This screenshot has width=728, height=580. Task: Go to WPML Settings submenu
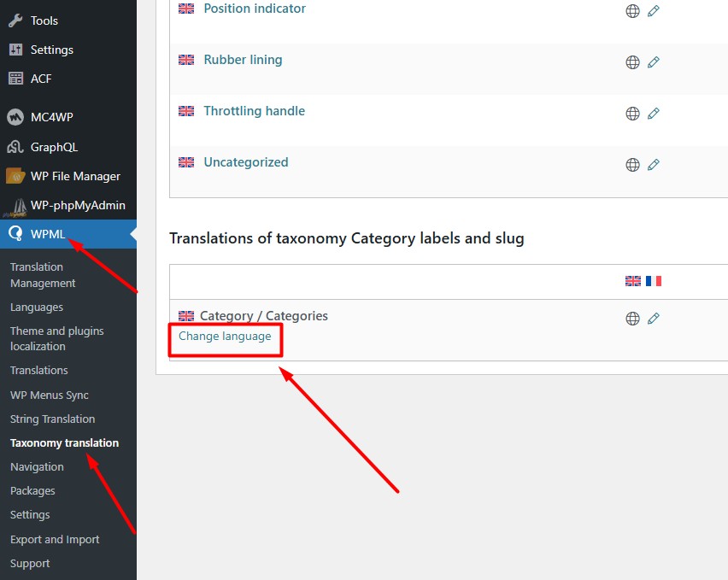30,515
